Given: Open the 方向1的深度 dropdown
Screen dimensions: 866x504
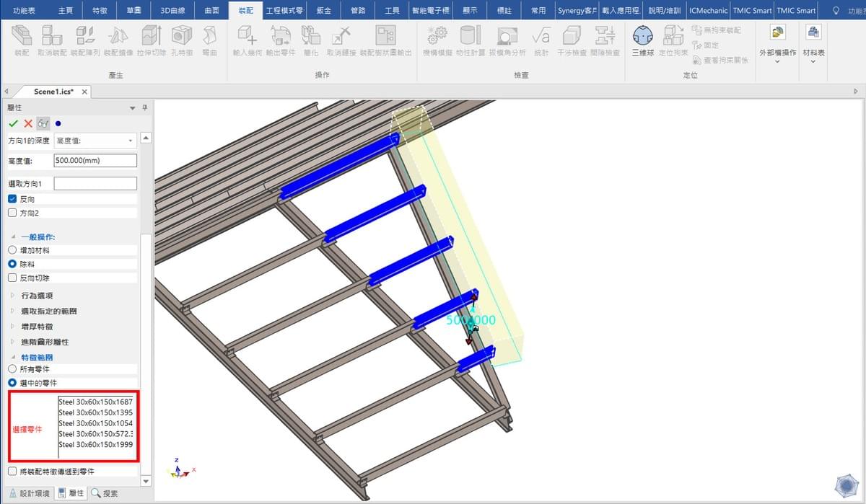Looking at the screenshot, I should pyautogui.click(x=95, y=141).
